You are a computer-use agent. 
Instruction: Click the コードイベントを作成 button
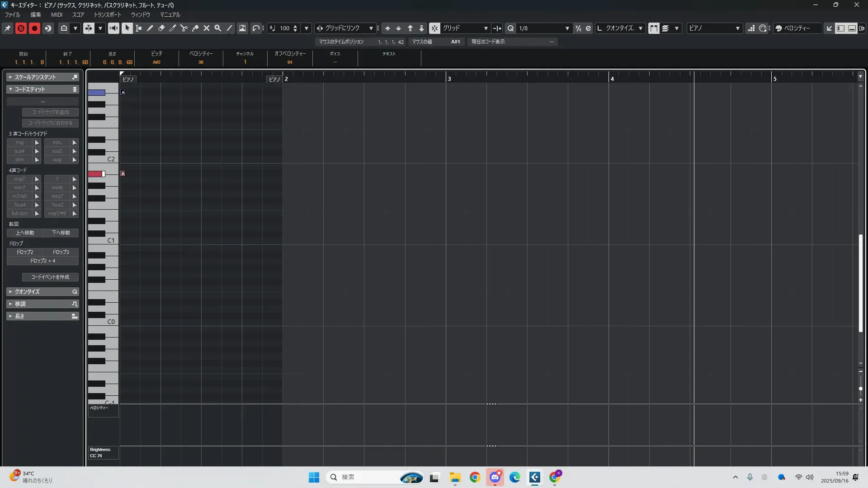click(x=50, y=277)
